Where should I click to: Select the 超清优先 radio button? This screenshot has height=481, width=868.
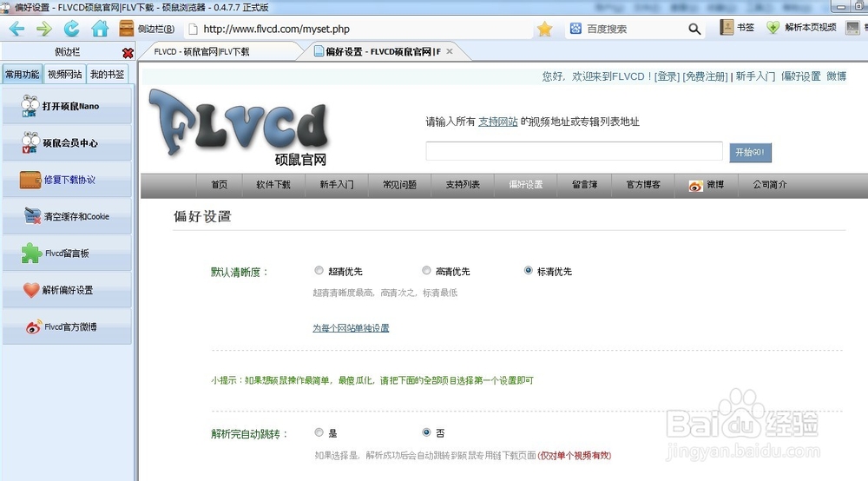pyautogui.click(x=319, y=271)
